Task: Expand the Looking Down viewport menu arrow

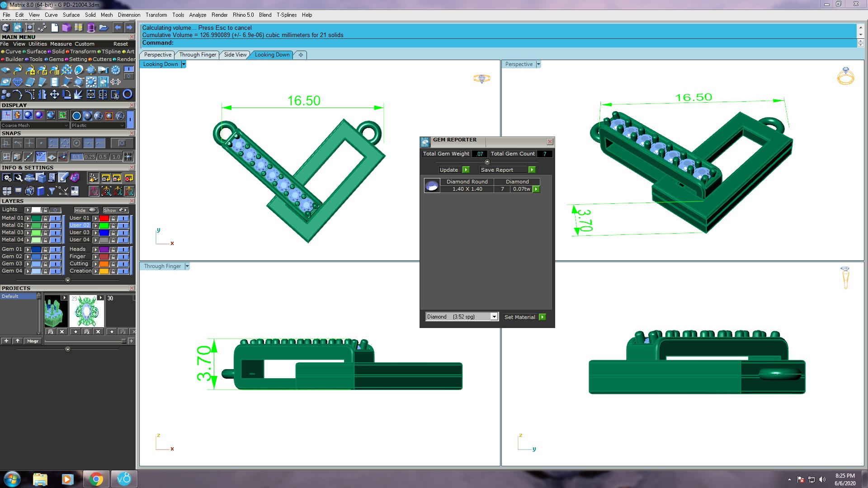Action: pos(183,64)
